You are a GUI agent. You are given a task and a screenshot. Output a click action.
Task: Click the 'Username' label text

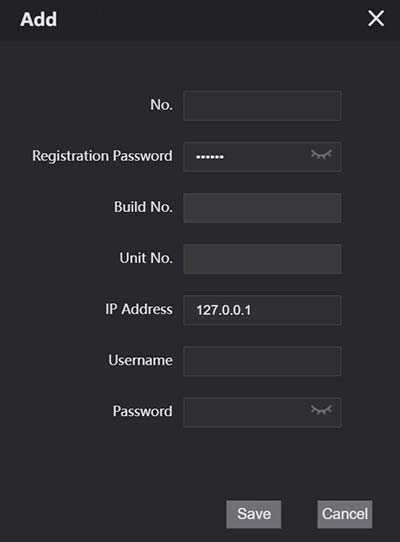[x=140, y=360]
